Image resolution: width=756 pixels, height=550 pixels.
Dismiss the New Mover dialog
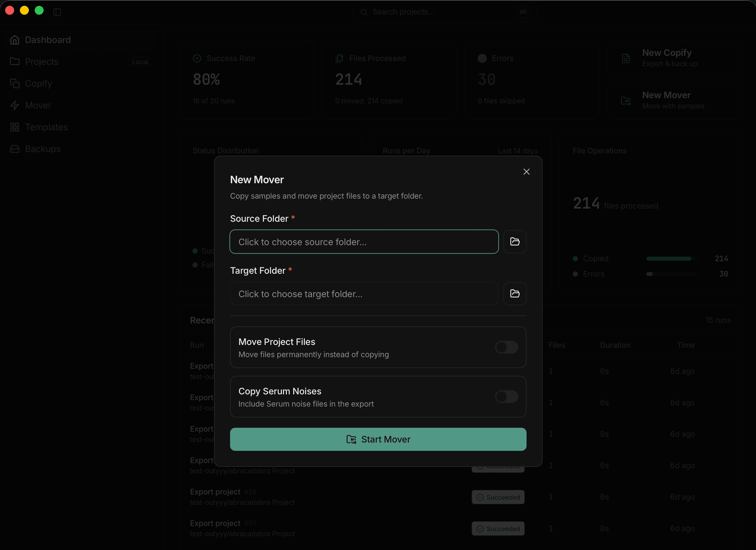coord(526,171)
